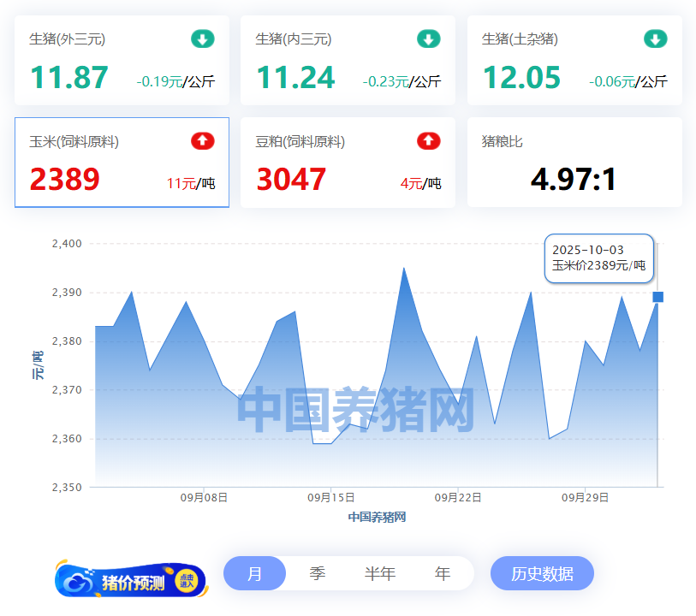Screen dimensions: 696x616
Task: Select the 玉米(饲料原料) price card
Action: (x=122, y=163)
